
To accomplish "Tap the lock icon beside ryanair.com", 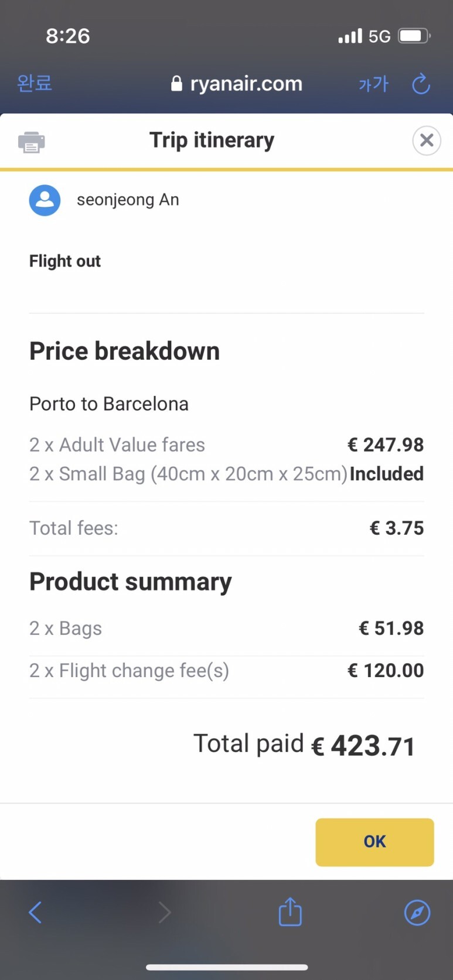I will (x=176, y=84).
